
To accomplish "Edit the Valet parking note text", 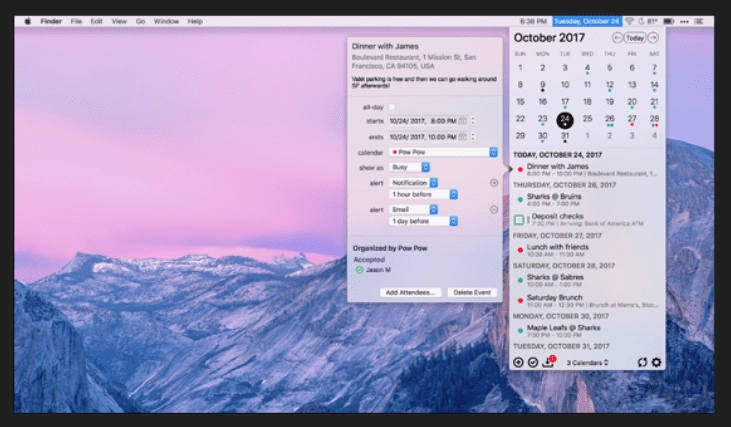I will [424, 82].
